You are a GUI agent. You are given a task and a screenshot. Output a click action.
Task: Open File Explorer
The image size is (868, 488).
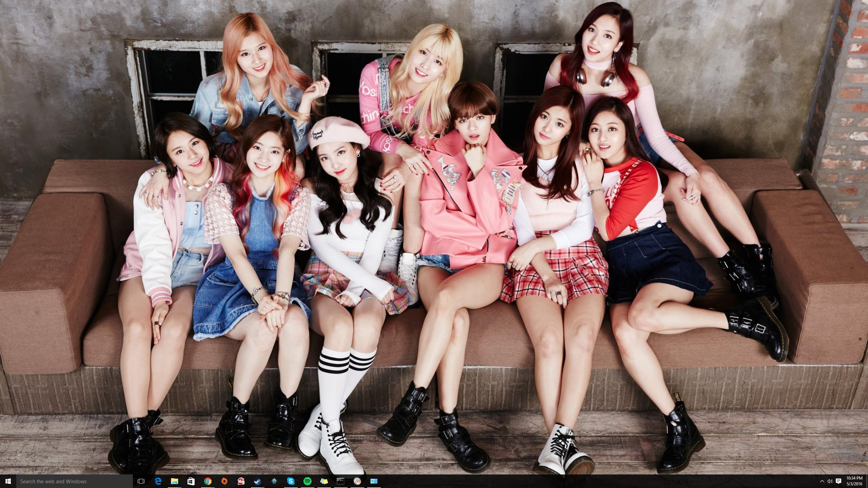coord(175,481)
